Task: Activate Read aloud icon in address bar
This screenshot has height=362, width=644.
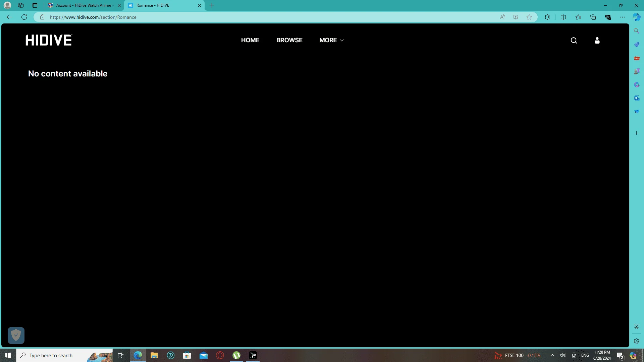Action: (x=502, y=17)
